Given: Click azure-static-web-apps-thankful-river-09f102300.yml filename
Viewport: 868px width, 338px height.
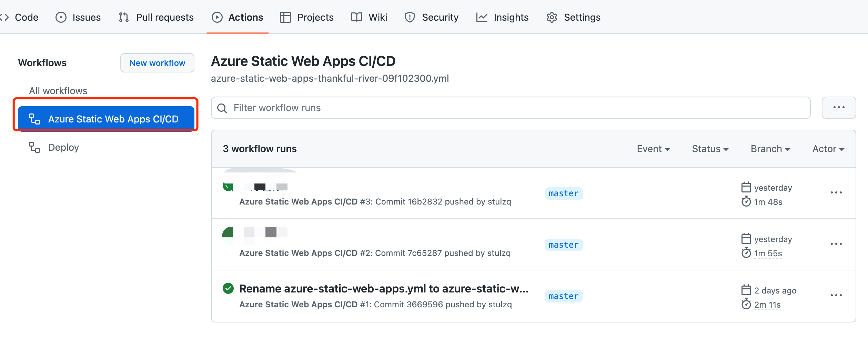Looking at the screenshot, I should 330,79.
